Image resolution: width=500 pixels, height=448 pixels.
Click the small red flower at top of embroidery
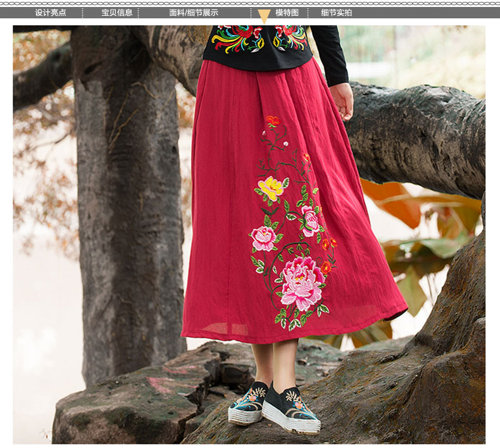pyautogui.click(x=273, y=120)
